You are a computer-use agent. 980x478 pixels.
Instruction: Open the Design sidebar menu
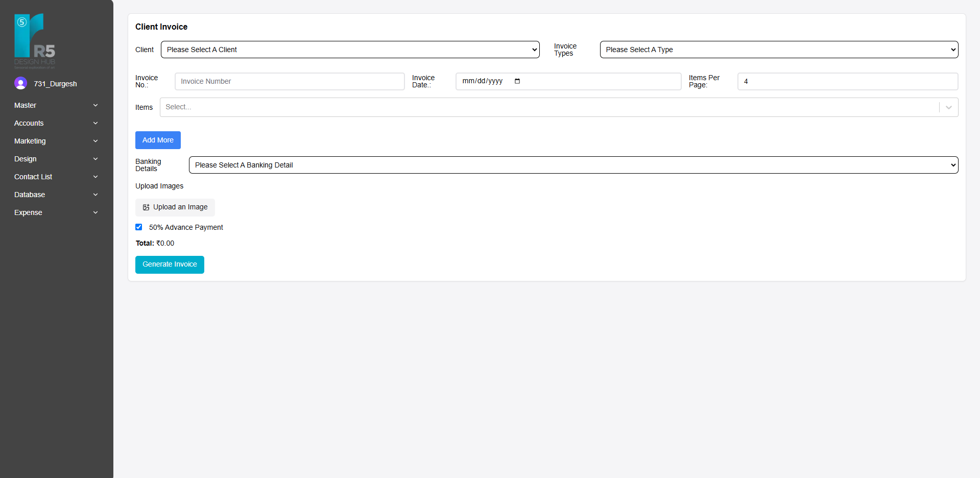26,159
